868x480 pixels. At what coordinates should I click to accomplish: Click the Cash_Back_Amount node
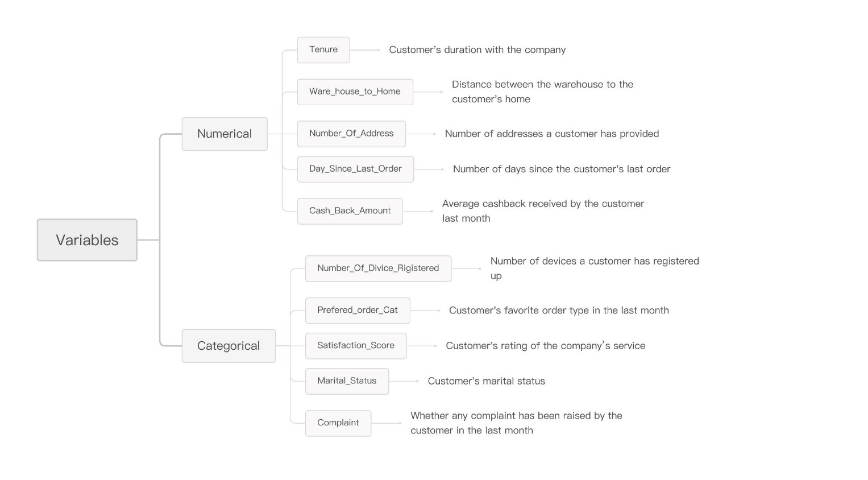click(x=350, y=211)
